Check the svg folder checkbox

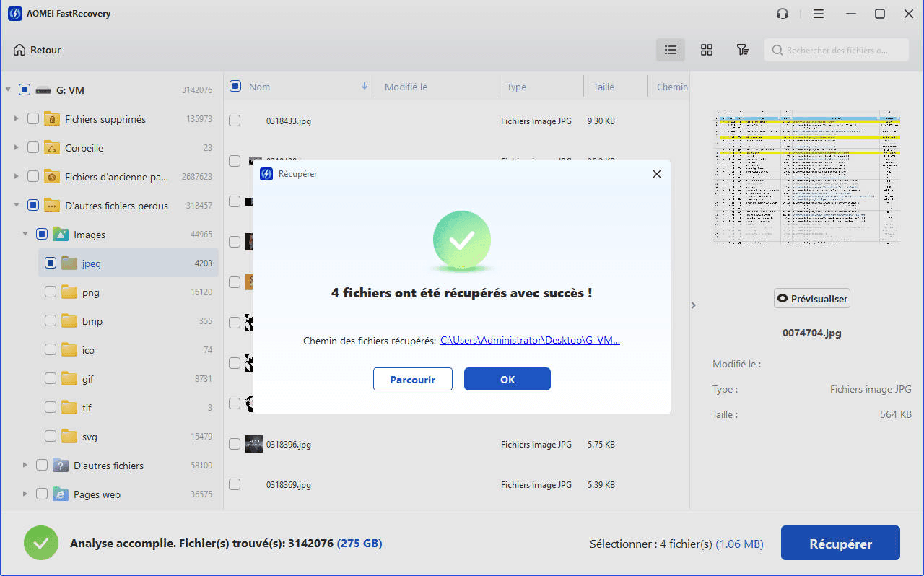pyautogui.click(x=50, y=437)
